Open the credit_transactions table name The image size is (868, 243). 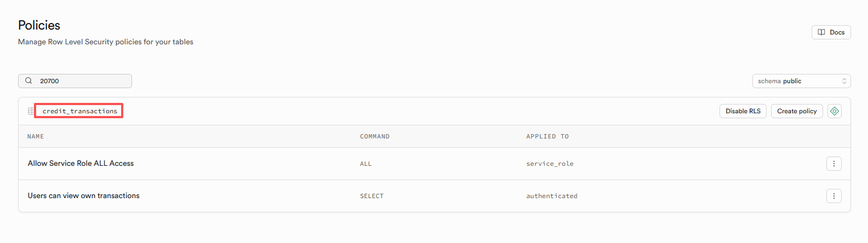(80, 111)
